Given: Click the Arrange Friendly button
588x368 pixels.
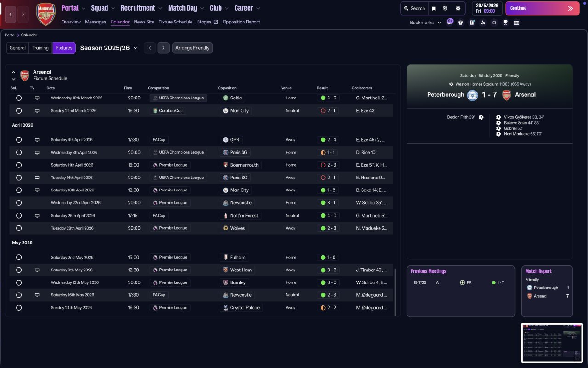Looking at the screenshot, I should coord(192,48).
